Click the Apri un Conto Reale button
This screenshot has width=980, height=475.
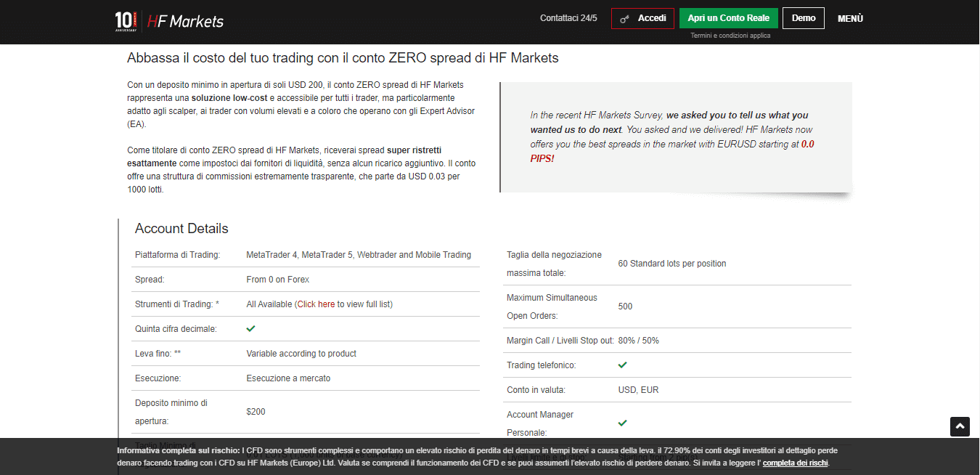728,17
